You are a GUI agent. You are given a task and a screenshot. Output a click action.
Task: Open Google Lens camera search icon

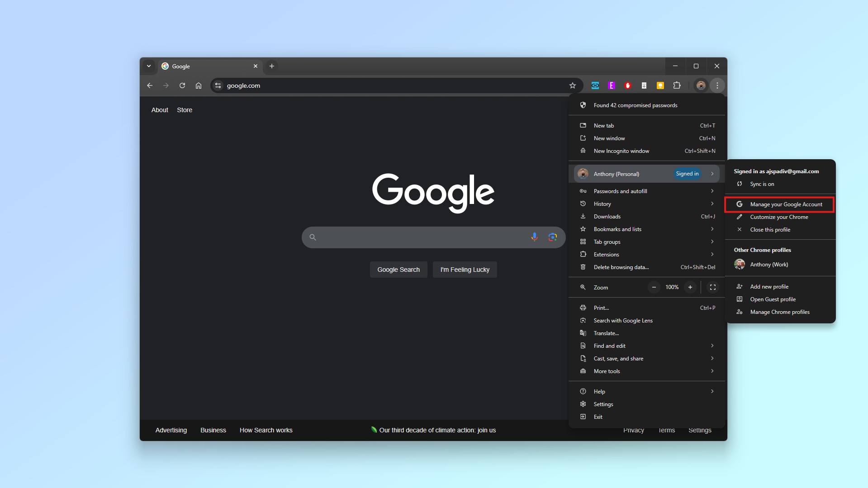(x=552, y=237)
